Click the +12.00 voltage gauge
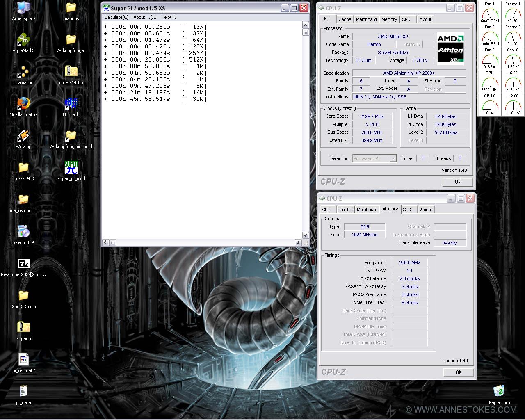525x420 pixels. click(512, 104)
